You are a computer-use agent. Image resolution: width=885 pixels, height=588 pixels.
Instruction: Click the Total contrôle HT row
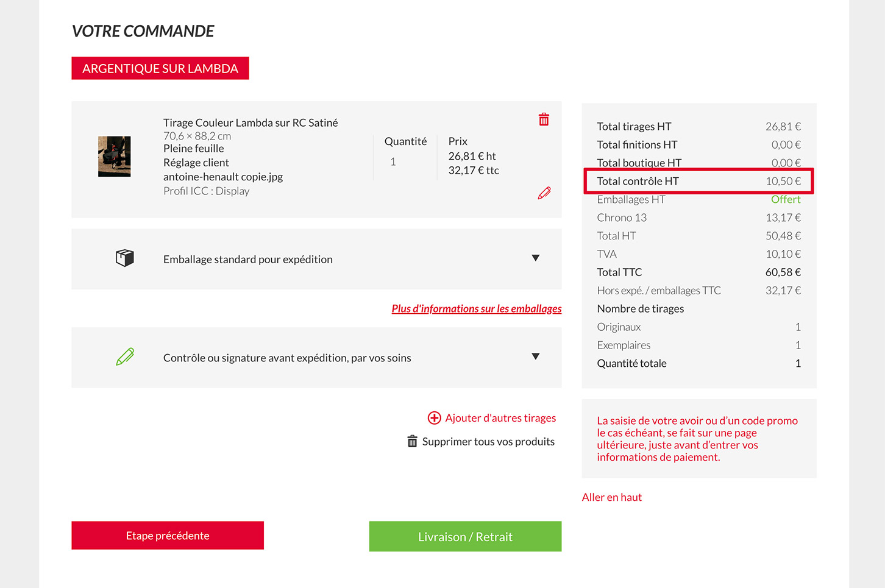(698, 181)
